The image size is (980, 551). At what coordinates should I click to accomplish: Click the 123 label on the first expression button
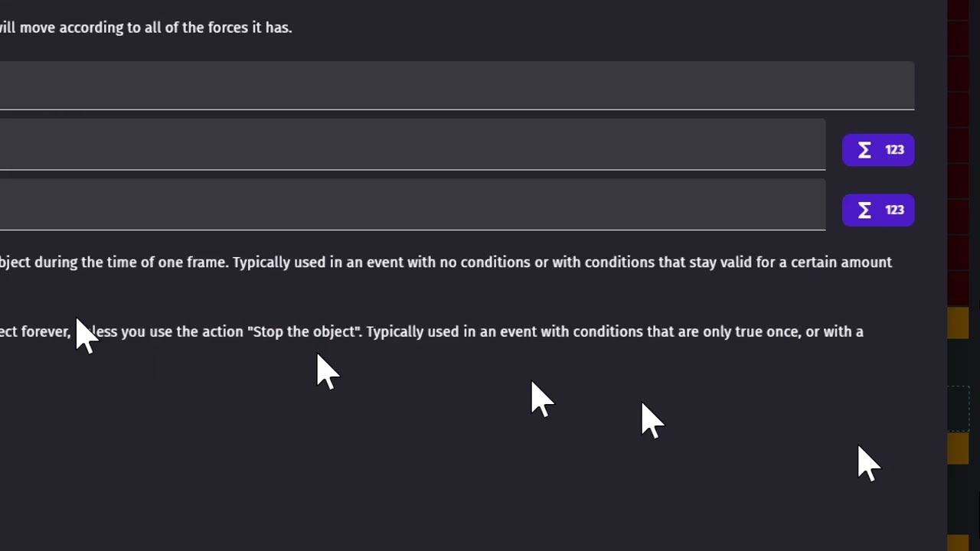click(894, 150)
